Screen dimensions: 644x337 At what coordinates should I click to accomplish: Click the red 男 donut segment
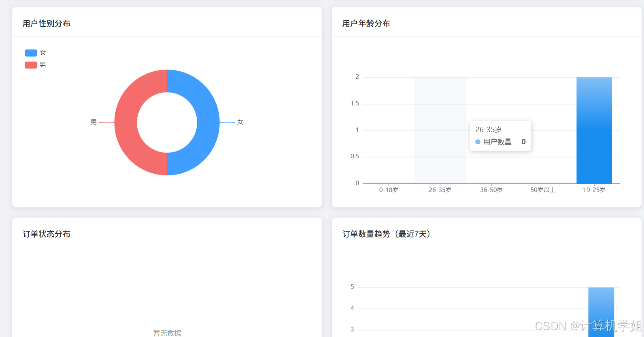[126, 122]
